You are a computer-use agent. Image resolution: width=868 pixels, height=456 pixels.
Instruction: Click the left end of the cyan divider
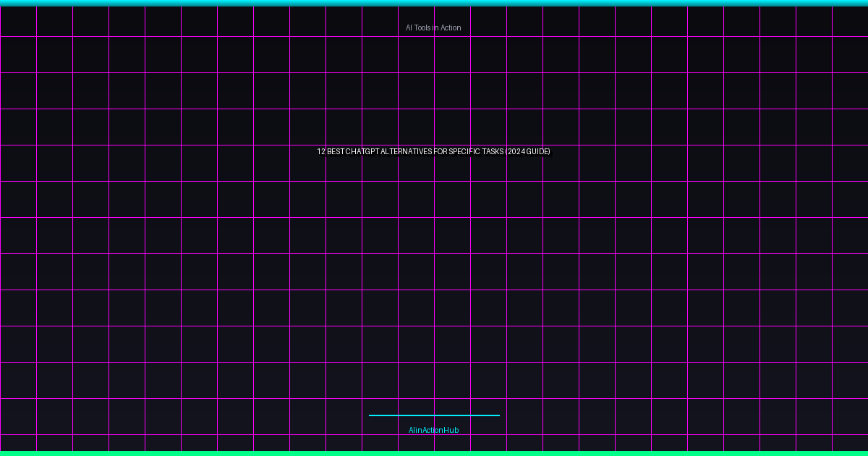click(371, 415)
